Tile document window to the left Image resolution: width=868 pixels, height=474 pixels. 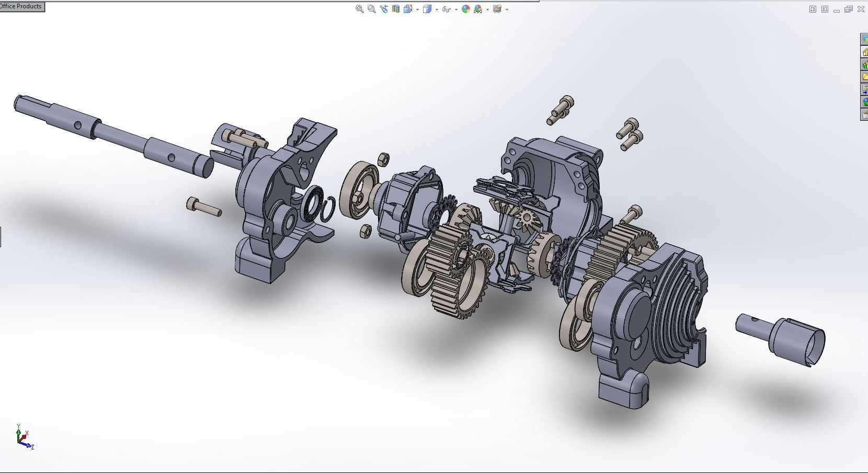tap(813, 9)
